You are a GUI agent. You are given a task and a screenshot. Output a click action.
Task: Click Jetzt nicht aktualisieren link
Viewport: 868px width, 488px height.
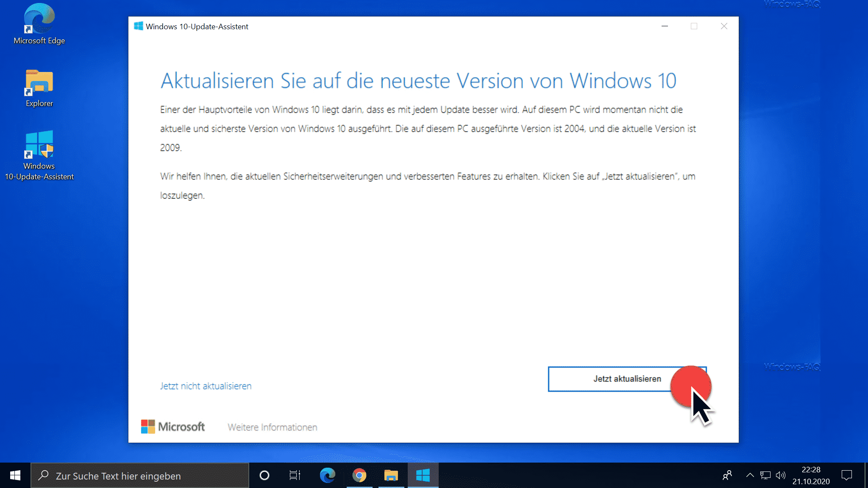pyautogui.click(x=206, y=386)
